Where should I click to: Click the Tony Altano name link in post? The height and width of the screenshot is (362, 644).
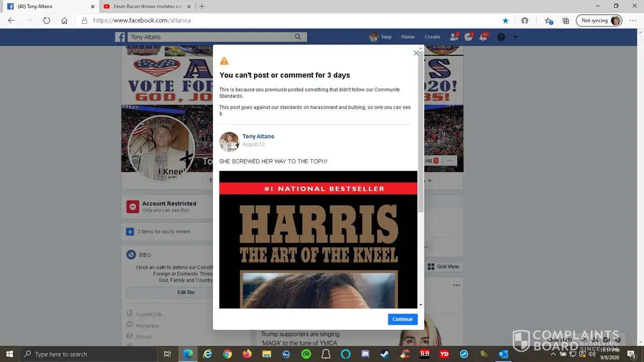click(x=258, y=136)
